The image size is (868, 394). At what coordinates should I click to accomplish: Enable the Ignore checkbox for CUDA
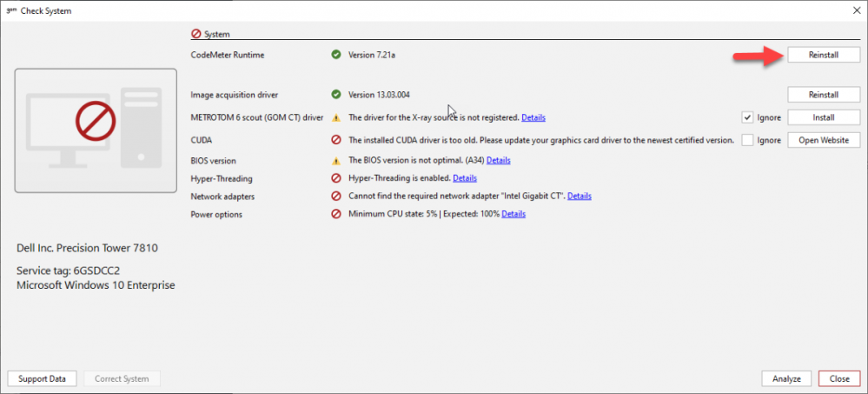pos(747,140)
